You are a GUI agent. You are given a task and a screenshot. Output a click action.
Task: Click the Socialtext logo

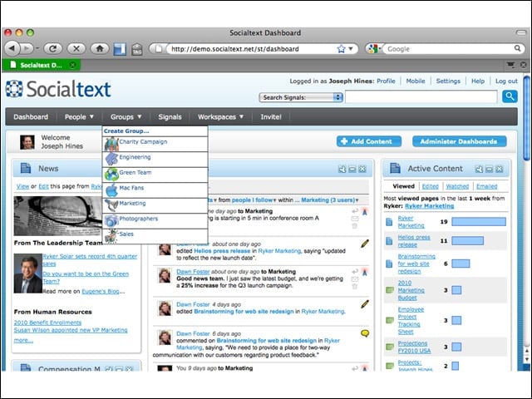click(x=58, y=89)
